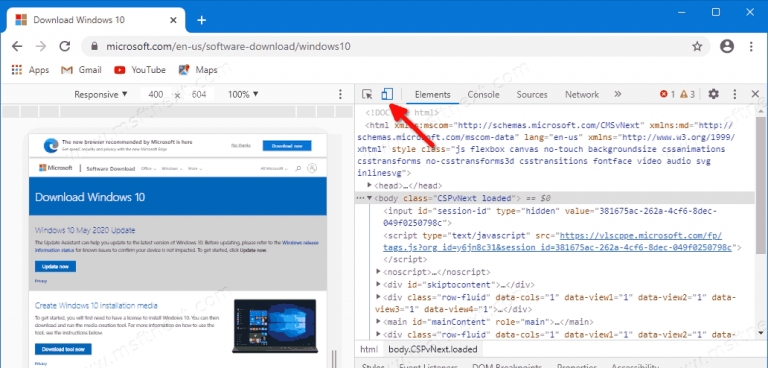Open the All Microsoft menu
768x368 pixels.
pos(274,169)
